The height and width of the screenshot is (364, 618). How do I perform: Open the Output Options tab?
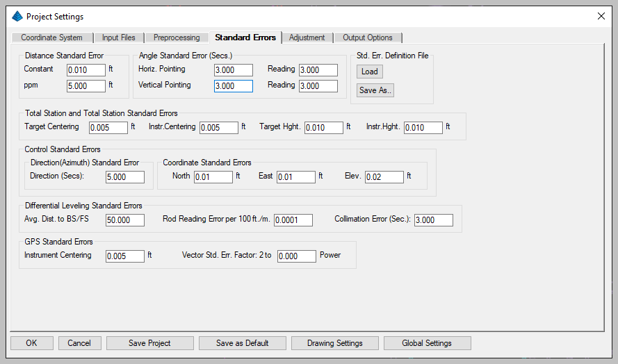(x=368, y=38)
